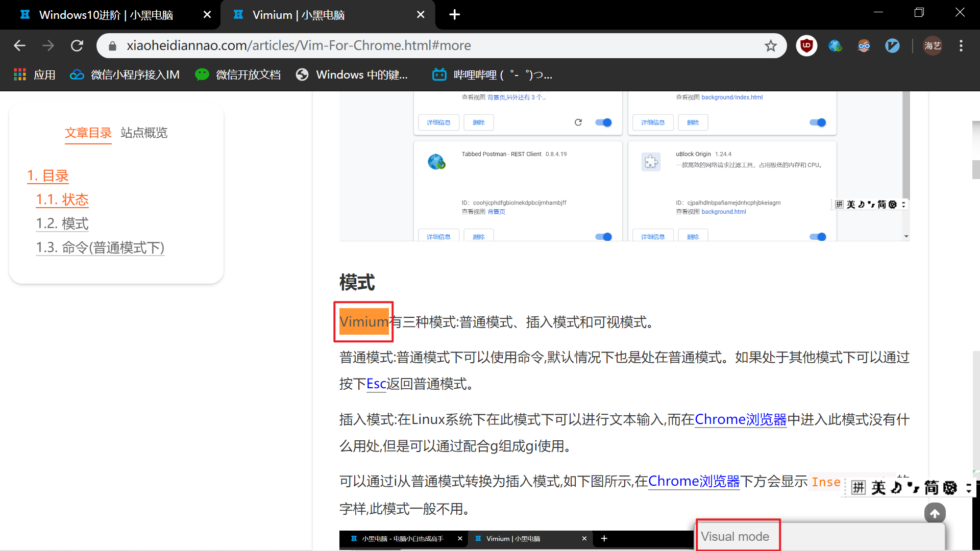Jump to section 1.2. 模式
The width and height of the screenshot is (980, 551).
click(62, 223)
